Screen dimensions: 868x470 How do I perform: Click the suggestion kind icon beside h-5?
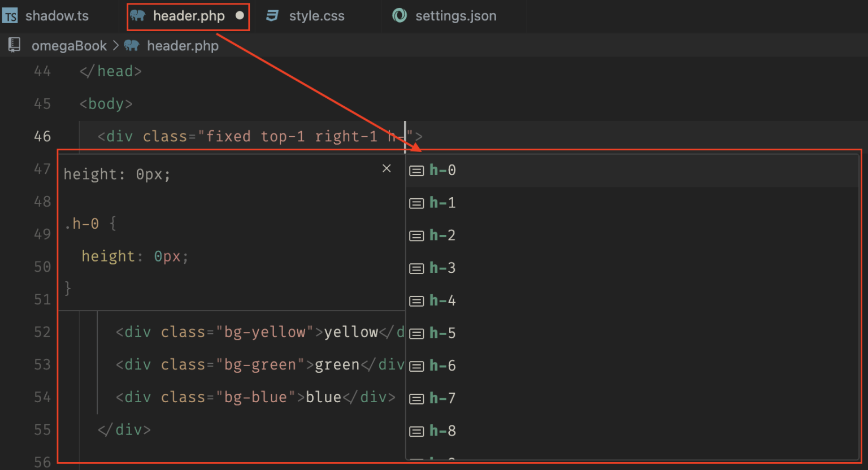point(416,333)
